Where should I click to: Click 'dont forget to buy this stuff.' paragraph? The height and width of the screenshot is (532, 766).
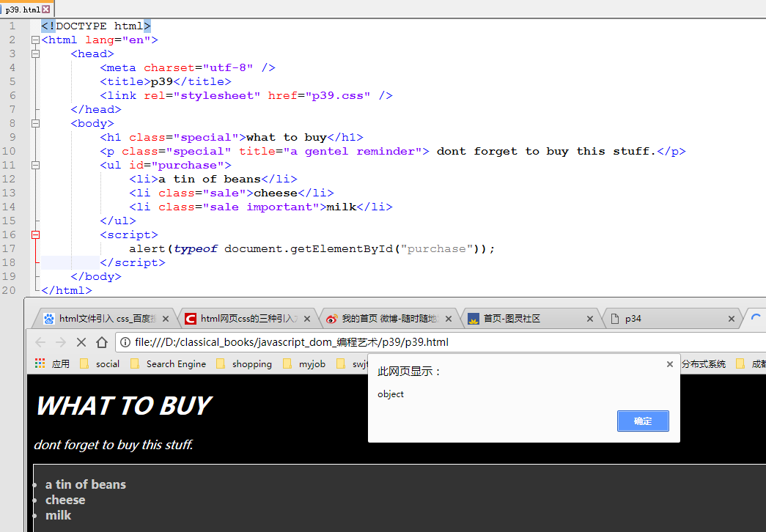(x=114, y=445)
